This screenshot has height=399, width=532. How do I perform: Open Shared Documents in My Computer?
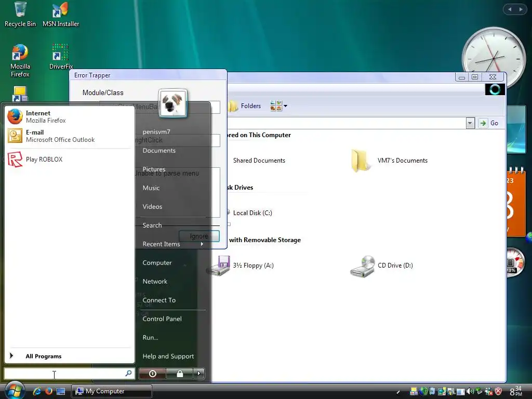click(259, 161)
